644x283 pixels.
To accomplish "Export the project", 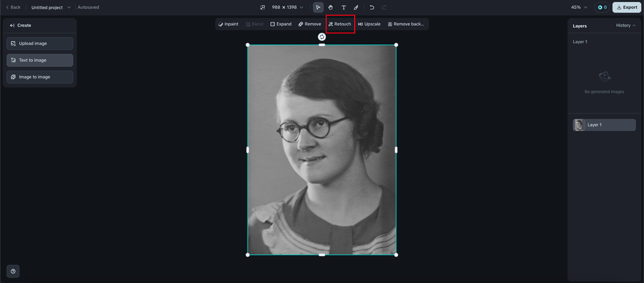I will tap(627, 8).
